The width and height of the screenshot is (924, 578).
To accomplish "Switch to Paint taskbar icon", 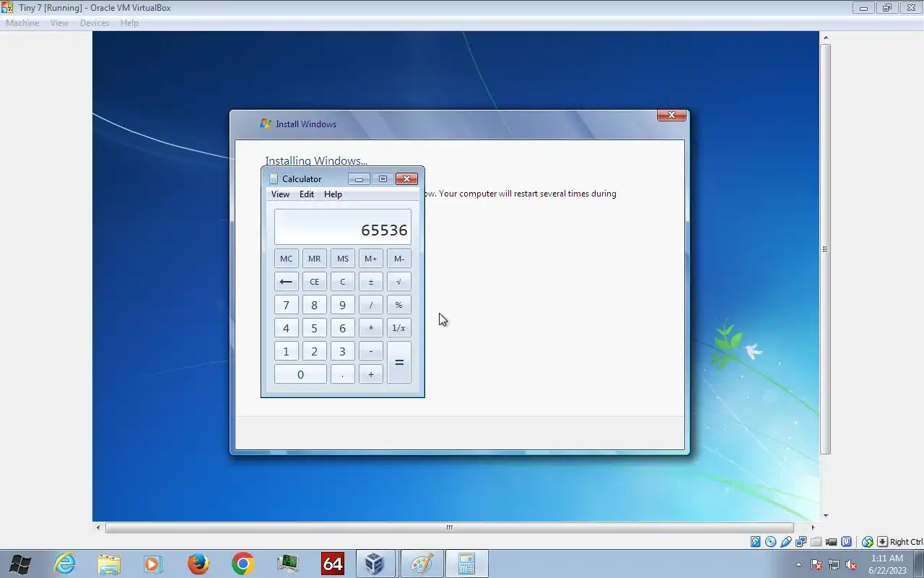I will pos(422,564).
